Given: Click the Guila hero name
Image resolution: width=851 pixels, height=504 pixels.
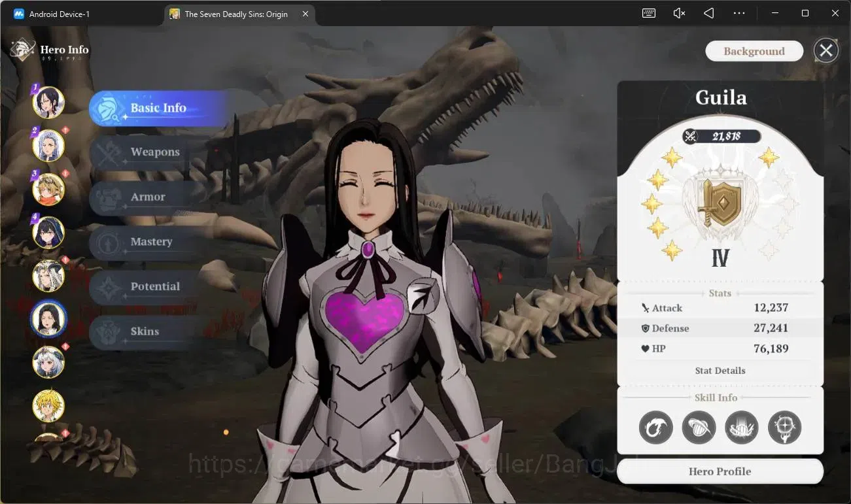Looking at the screenshot, I should pos(721,97).
